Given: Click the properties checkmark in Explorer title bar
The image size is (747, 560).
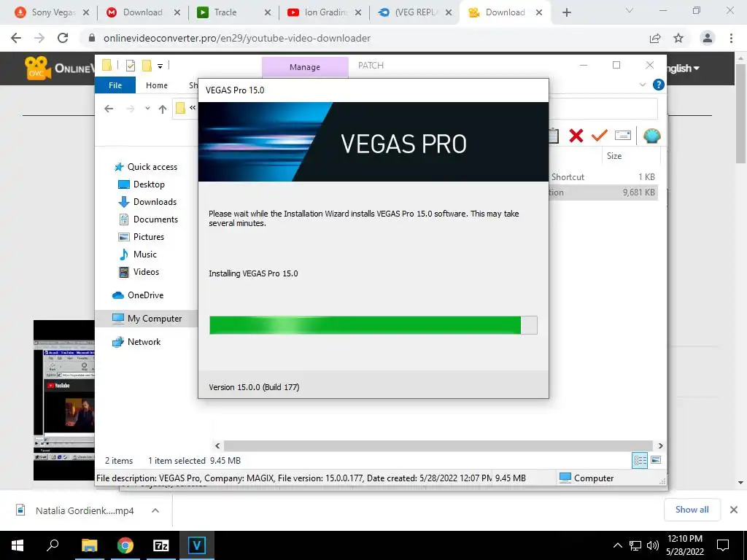Looking at the screenshot, I should pos(130,66).
